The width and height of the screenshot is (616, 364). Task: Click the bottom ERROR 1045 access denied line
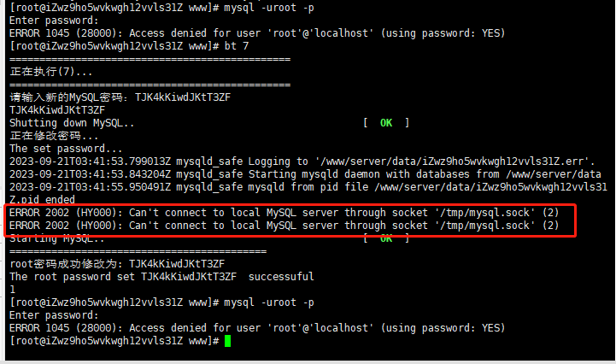tap(257, 328)
